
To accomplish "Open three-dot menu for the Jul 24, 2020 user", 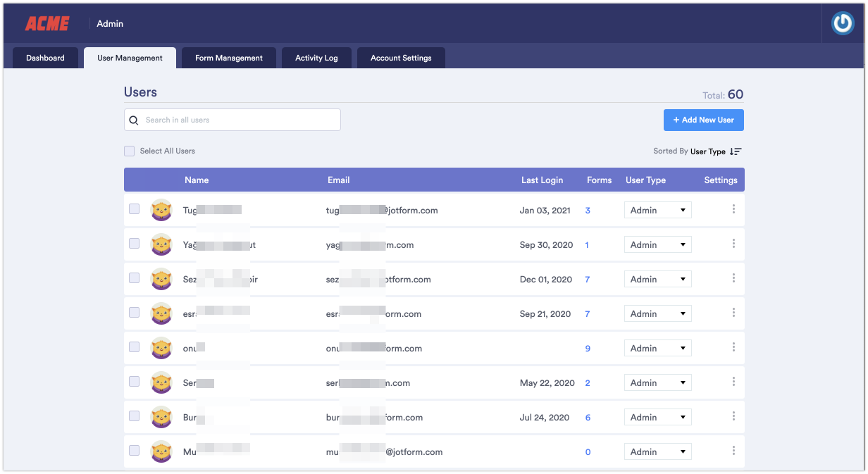I will (733, 416).
